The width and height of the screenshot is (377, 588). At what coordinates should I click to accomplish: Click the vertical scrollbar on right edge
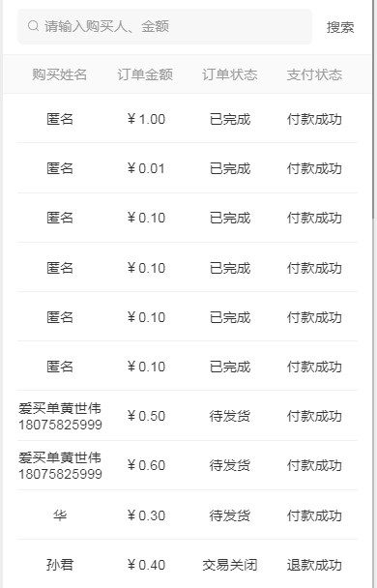[373, 108]
